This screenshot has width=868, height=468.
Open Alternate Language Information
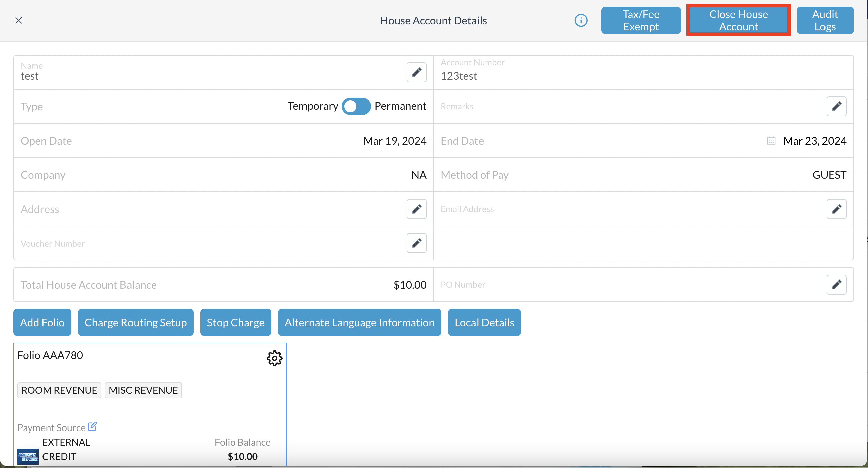tap(359, 322)
